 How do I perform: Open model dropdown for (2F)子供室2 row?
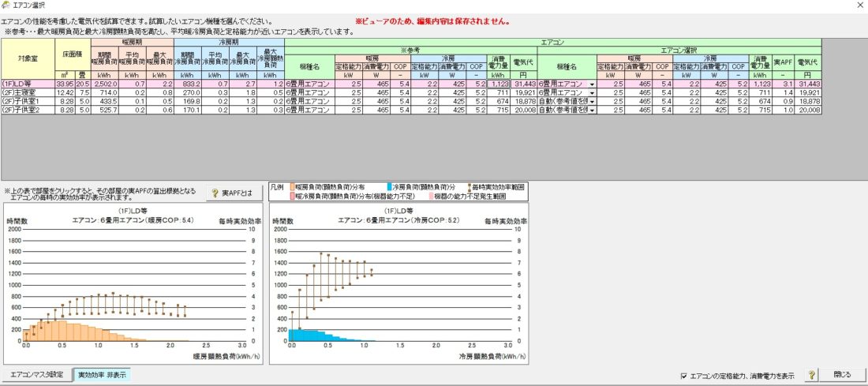click(x=593, y=111)
